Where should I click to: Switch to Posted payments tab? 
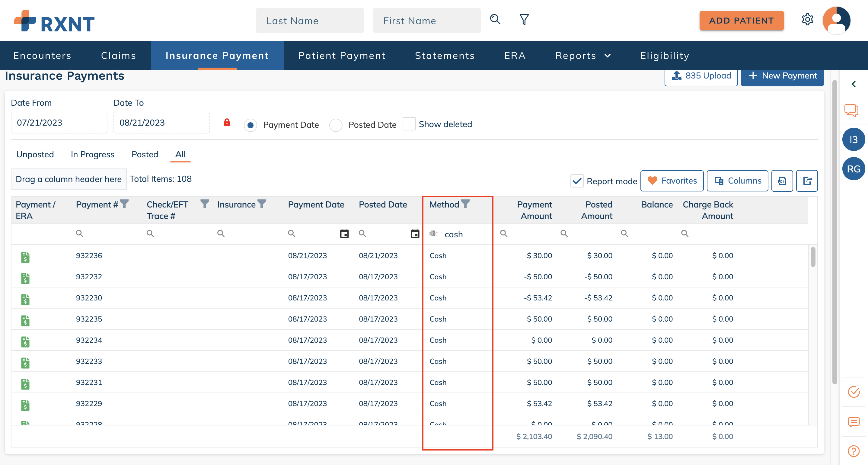(145, 154)
